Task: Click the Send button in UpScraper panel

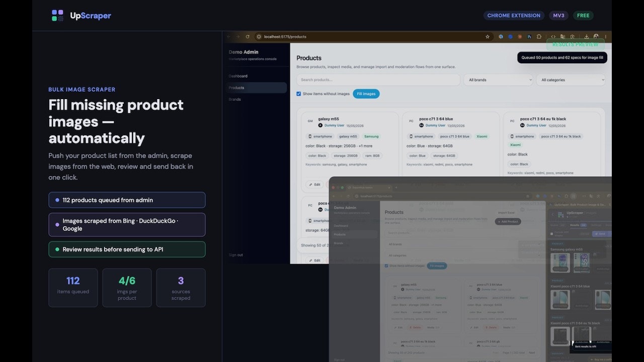Action: click(x=600, y=234)
